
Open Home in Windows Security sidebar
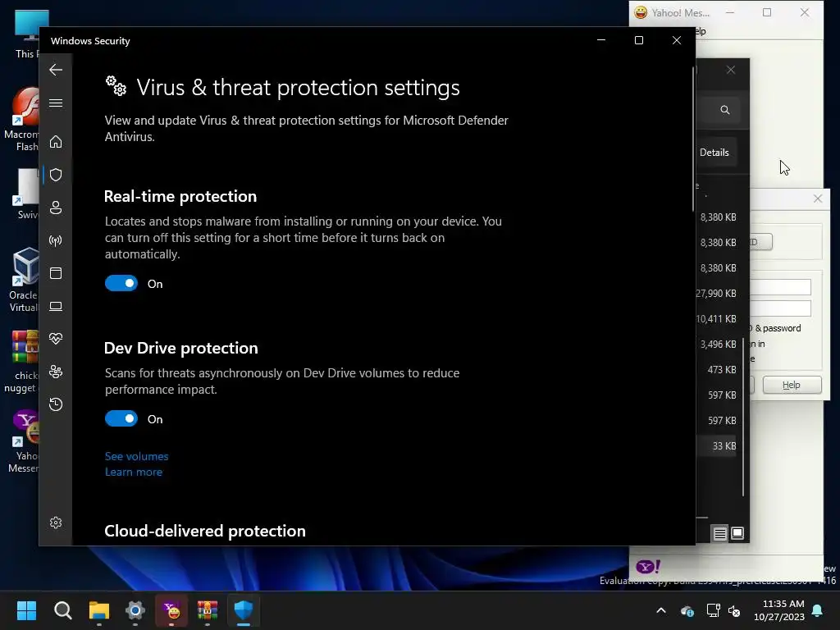[56, 142]
